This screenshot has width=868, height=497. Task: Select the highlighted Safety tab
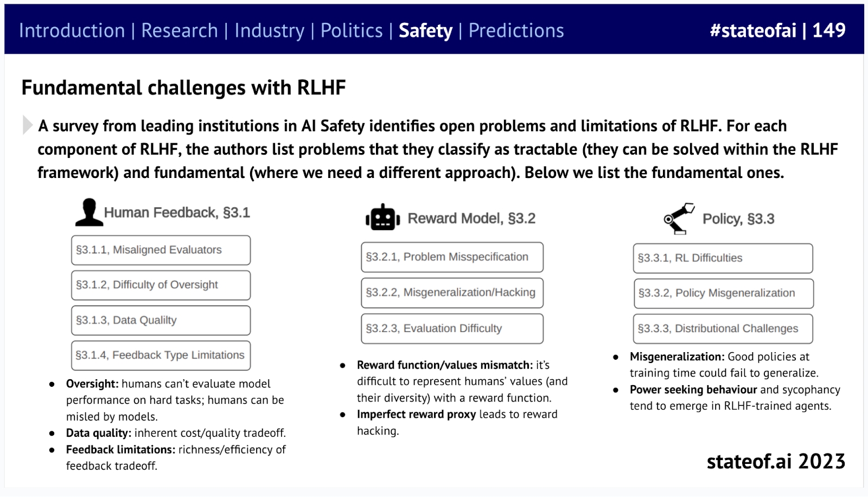425,30
